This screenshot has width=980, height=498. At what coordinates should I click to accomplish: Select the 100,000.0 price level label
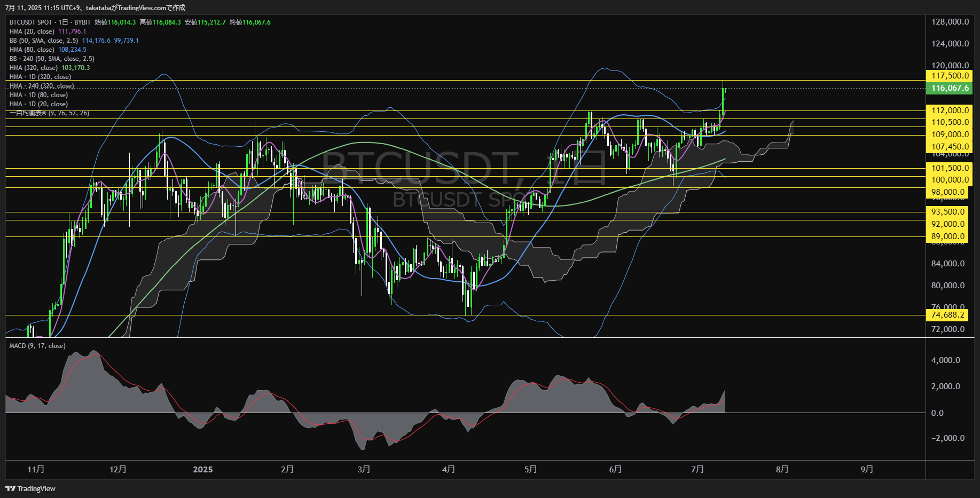[950, 180]
